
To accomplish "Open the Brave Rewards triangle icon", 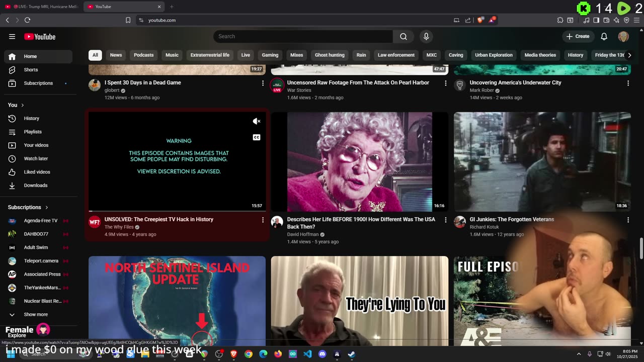I will 492,20.
